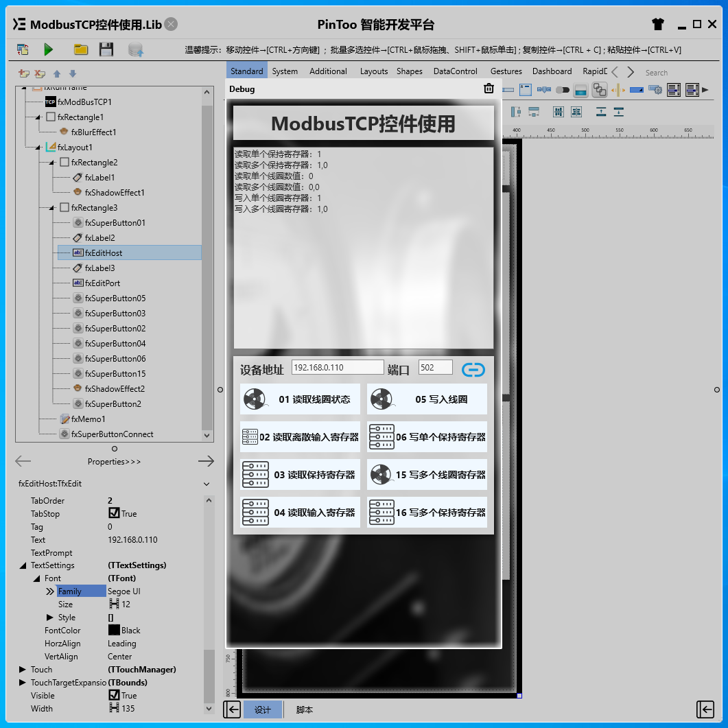Select the splitter component with orange arrows
The height and width of the screenshot is (728, 728).
click(x=618, y=90)
